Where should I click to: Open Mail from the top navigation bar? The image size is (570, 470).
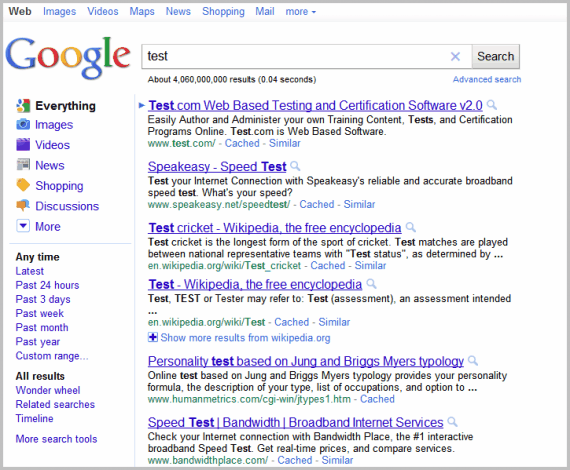pyautogui.click(x=265, y=12)
